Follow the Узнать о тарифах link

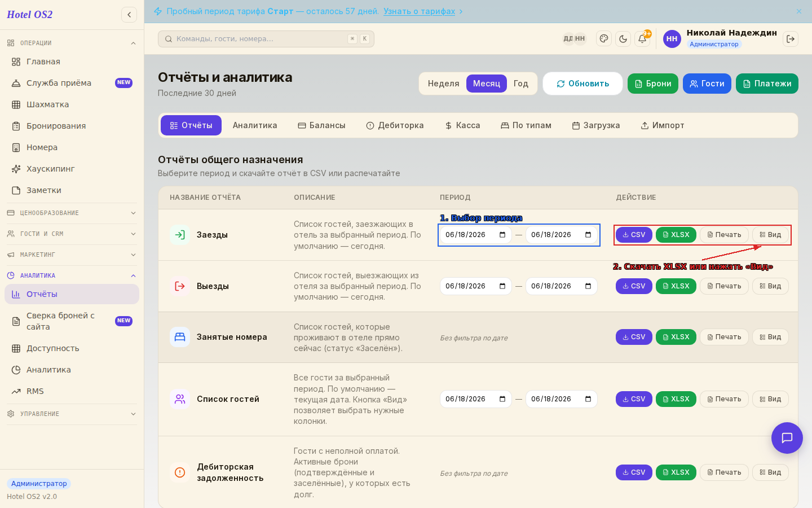[419, 11]
